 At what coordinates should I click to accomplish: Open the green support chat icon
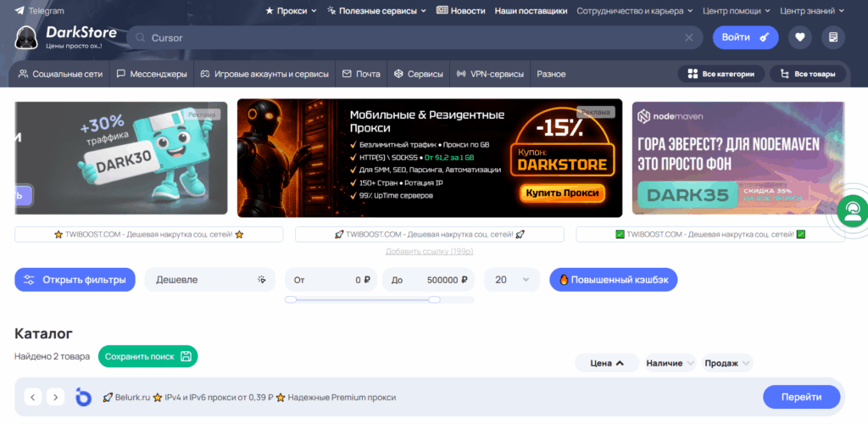coord(853,212)
